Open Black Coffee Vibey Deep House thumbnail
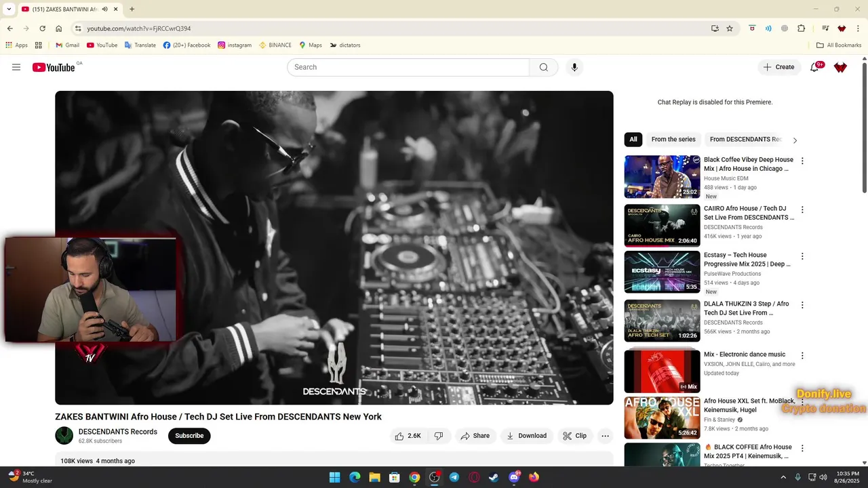868x488 pixels. (662, 177)
